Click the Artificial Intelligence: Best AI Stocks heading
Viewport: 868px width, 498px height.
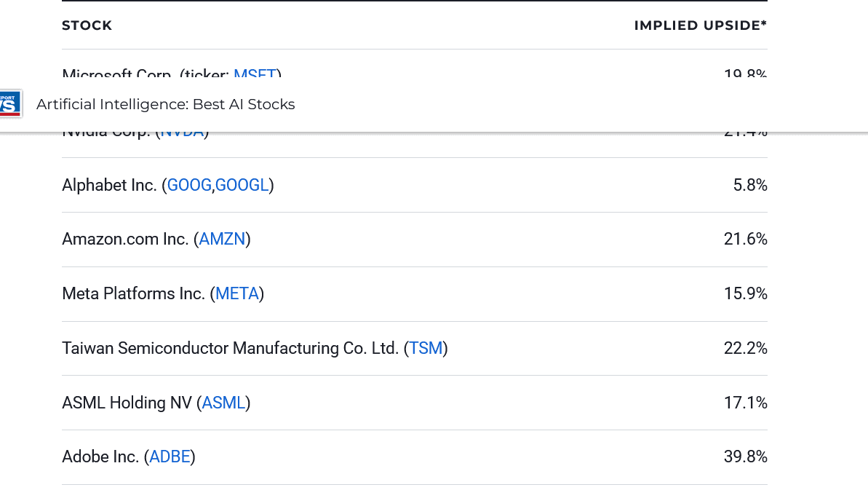pyautogui.click(x=166, y=104)
